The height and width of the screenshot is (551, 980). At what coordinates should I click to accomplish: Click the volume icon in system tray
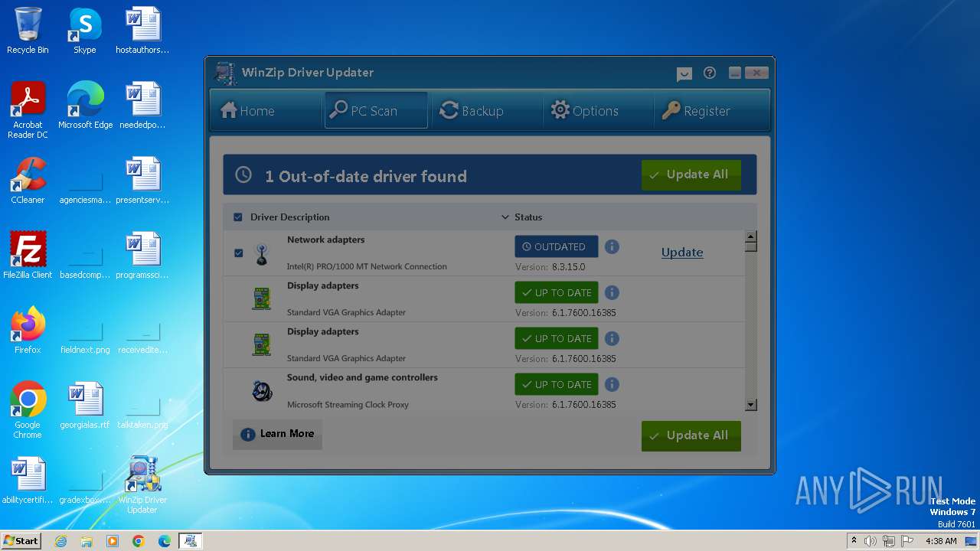click(871, 541)
